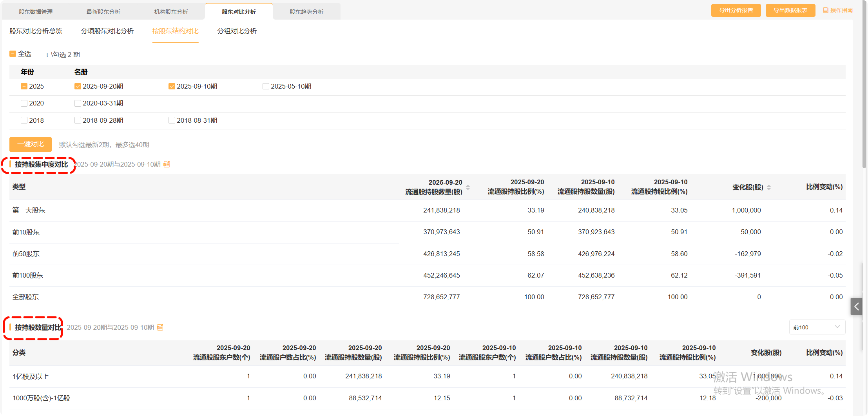Screen dimensions: 868x416
Task: Sort by 2025-09-20 流通股持股数量 column arrows
Action: click(468, 187)
